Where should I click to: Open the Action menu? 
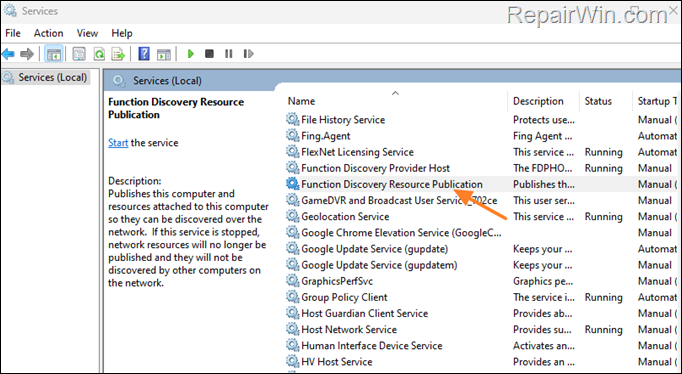49,33
